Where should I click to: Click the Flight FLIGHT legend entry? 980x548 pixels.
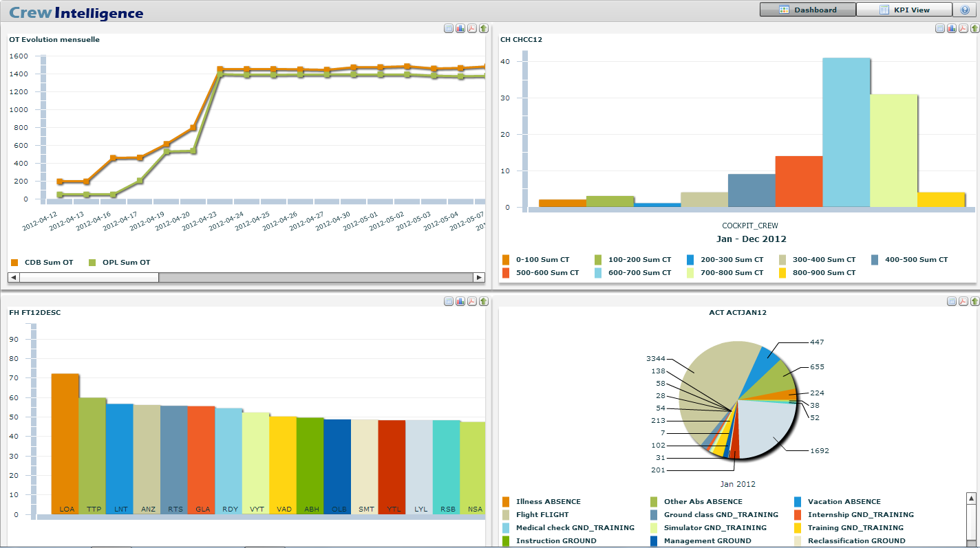pos(542,514)
